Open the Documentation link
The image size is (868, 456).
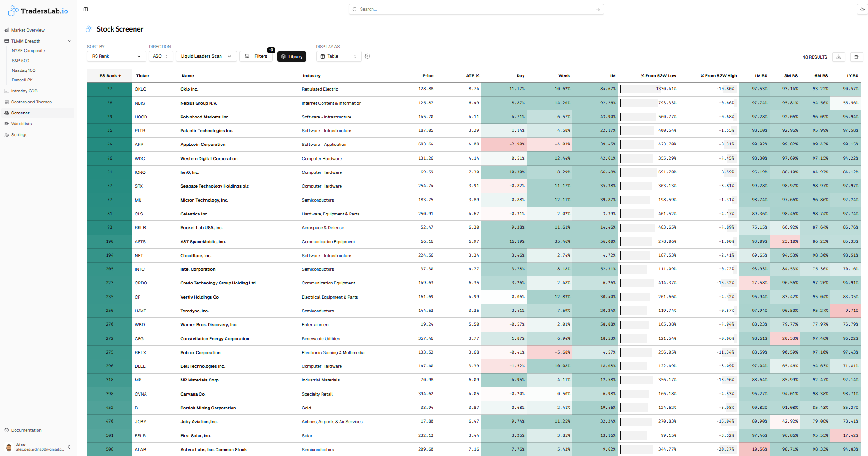[x=26, y=430]
